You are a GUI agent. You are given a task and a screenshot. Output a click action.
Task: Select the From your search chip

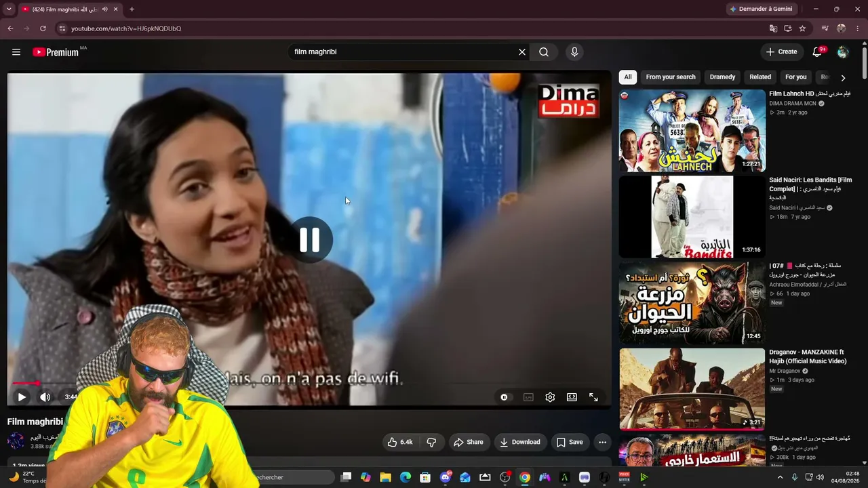671,77
